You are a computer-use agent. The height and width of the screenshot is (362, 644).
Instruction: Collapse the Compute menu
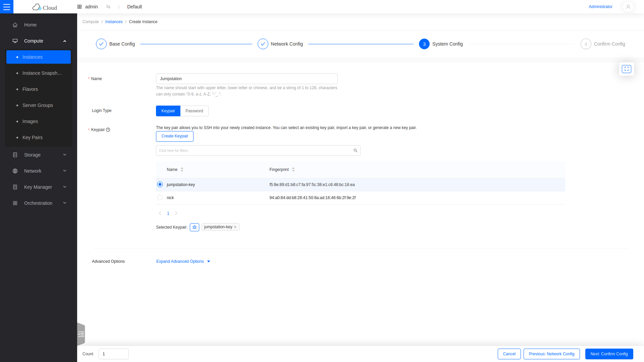[x=39, y=41]
